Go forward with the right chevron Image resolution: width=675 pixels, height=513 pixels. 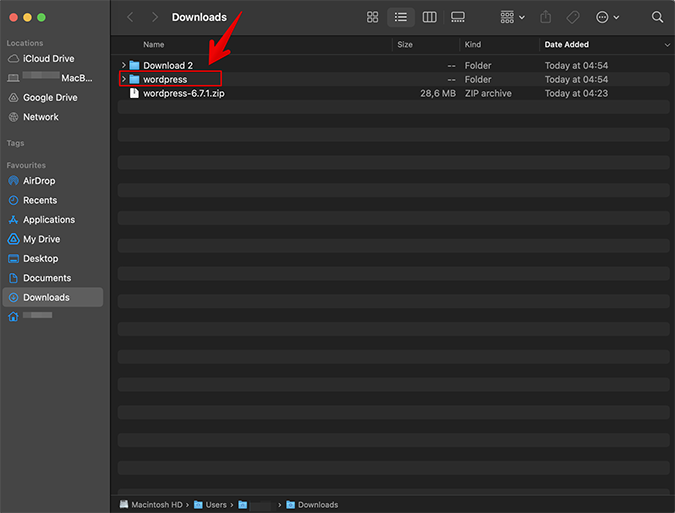(155, 17)
